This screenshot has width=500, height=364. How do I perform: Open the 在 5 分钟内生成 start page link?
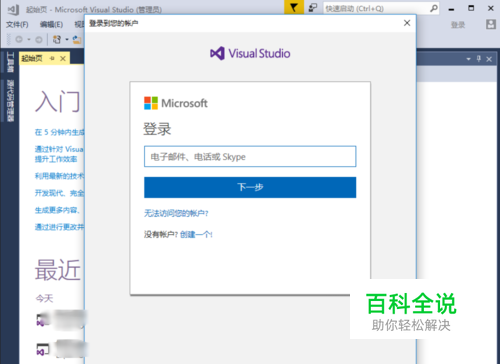pos(59,132)
